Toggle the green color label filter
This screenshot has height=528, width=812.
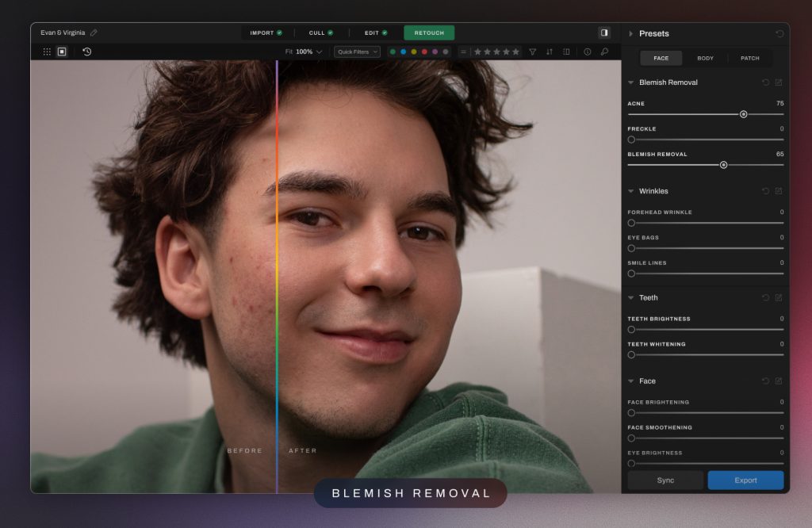[393, 52]
